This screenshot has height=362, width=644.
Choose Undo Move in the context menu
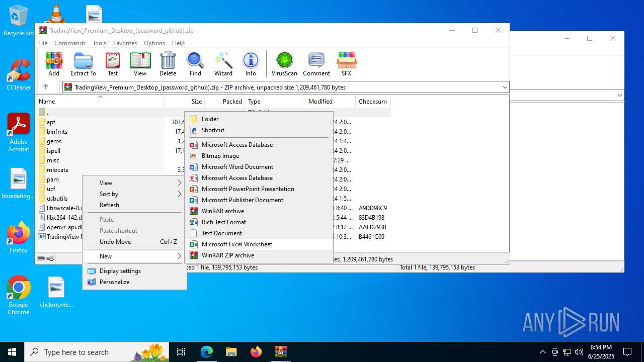(x=134, y=242)
